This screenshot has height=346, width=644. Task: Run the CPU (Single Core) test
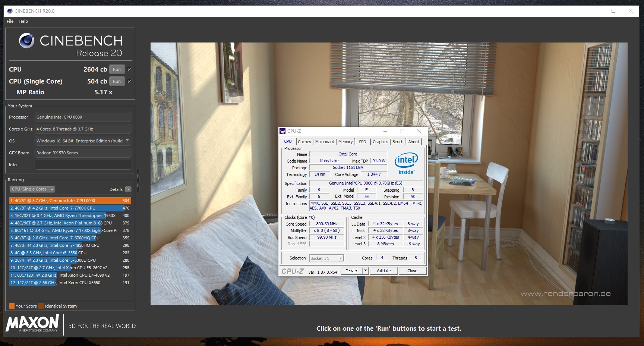(x=117, y=81)
